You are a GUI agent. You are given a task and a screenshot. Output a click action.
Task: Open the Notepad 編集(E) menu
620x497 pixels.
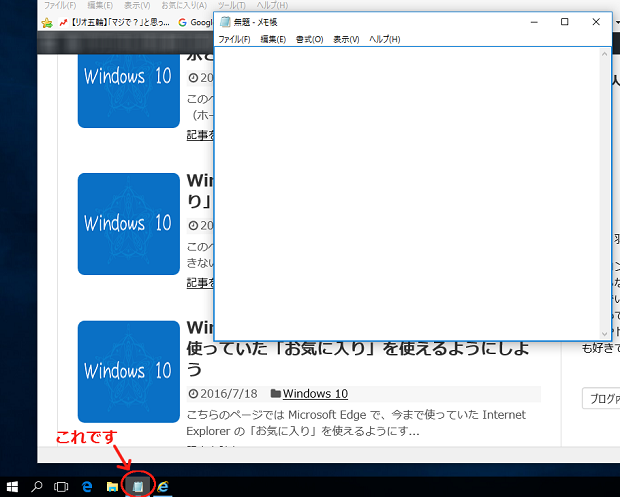tap(273, 39)
